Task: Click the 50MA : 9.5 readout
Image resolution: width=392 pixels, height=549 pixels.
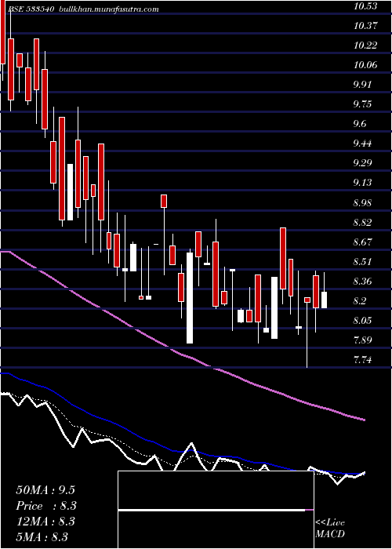Action: pos(45,490)
